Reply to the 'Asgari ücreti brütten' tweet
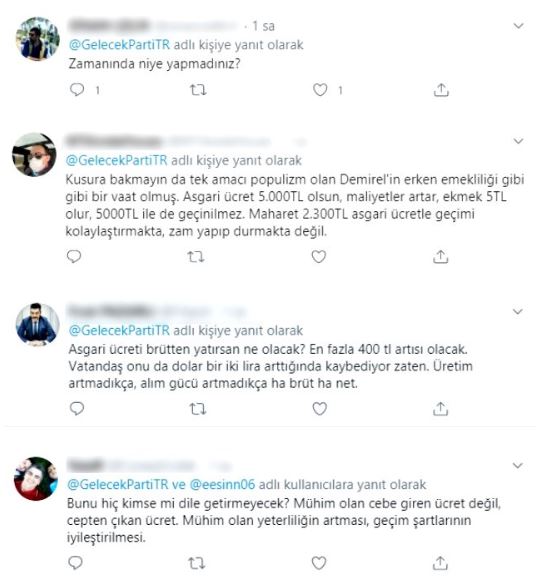 tap(77, 408)
